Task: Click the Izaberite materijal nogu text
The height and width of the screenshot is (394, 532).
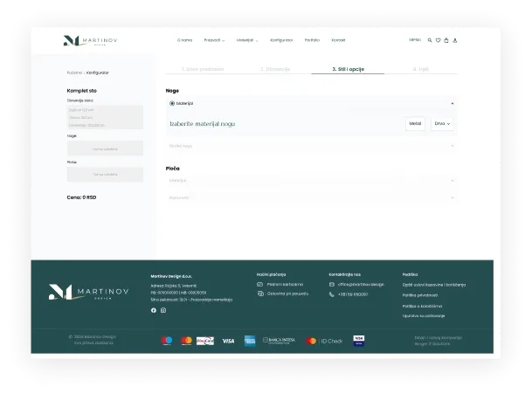Action: (x=202, y=124)
